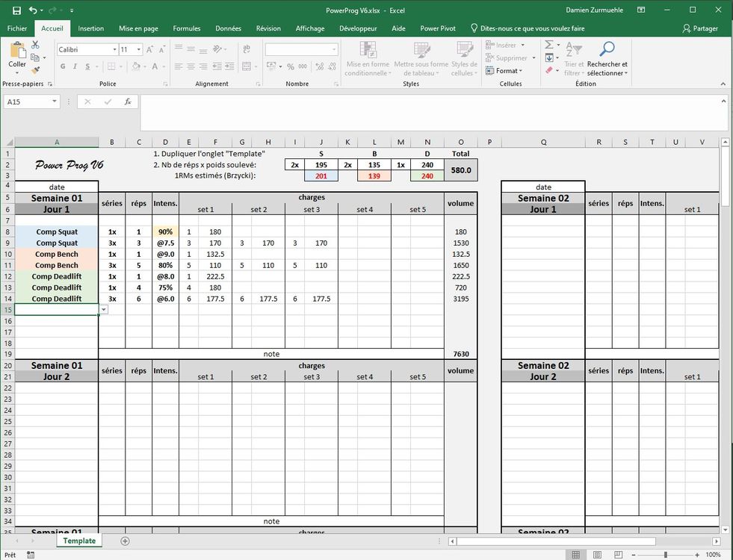Click the macro record icon in status bar
This screenshot has width=733, height=560.
31,554
